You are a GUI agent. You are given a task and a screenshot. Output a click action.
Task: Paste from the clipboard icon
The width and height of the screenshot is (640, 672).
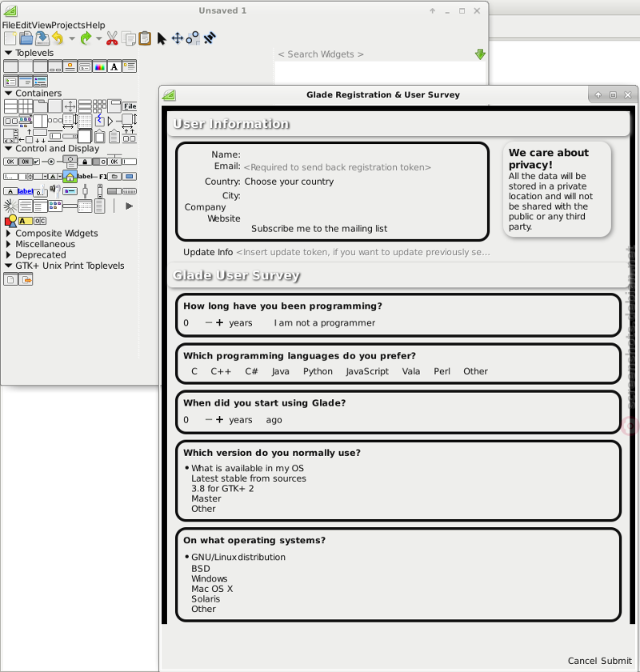tap(145, 38)
